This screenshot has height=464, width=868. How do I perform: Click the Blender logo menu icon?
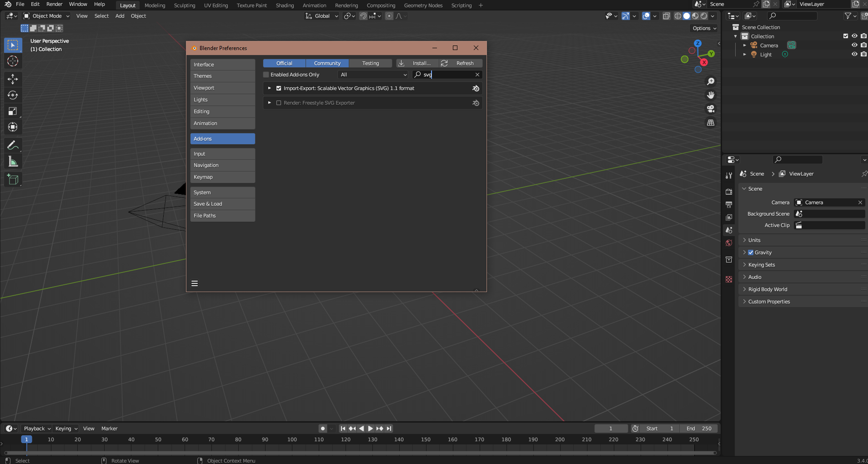click(8, 4)
